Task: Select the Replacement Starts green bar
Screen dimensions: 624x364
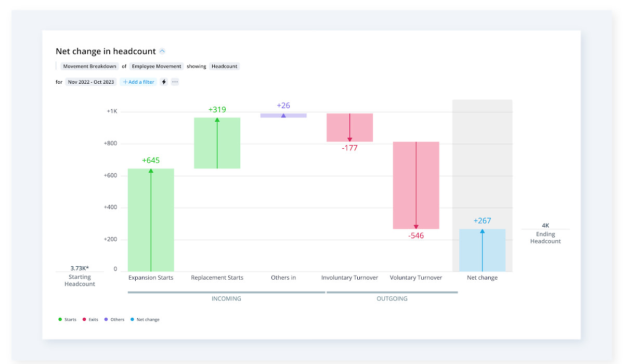Action: pos(217,143)
